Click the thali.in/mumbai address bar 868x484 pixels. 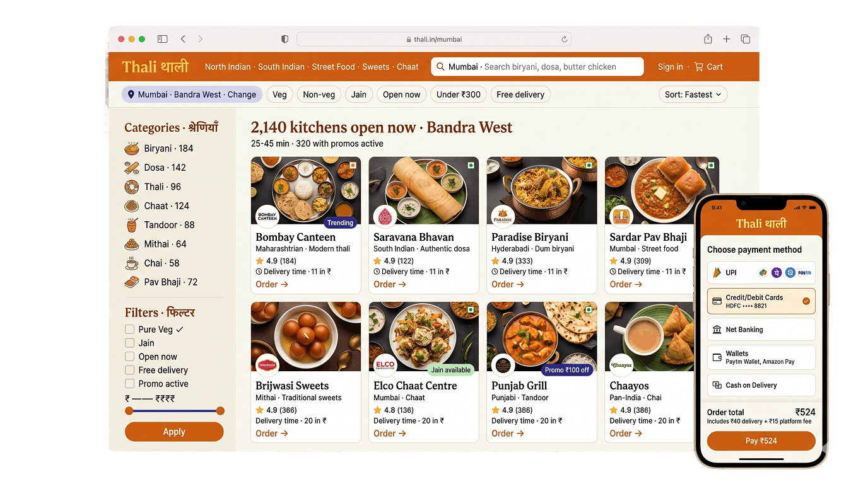coord(434,39)
